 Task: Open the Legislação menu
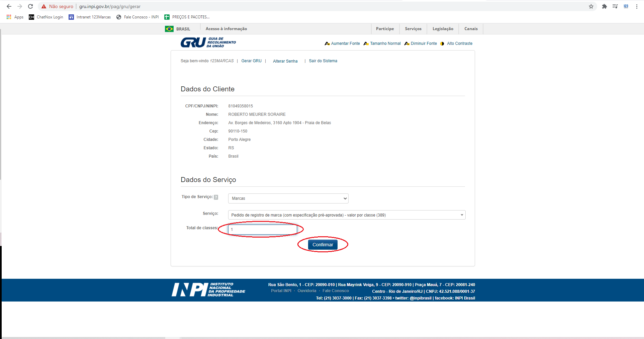point(443,29)
